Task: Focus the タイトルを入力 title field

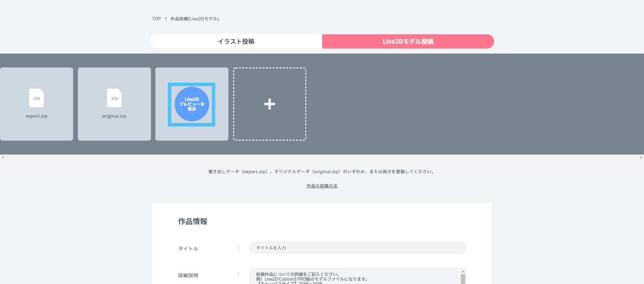Action: pos(357,248)
